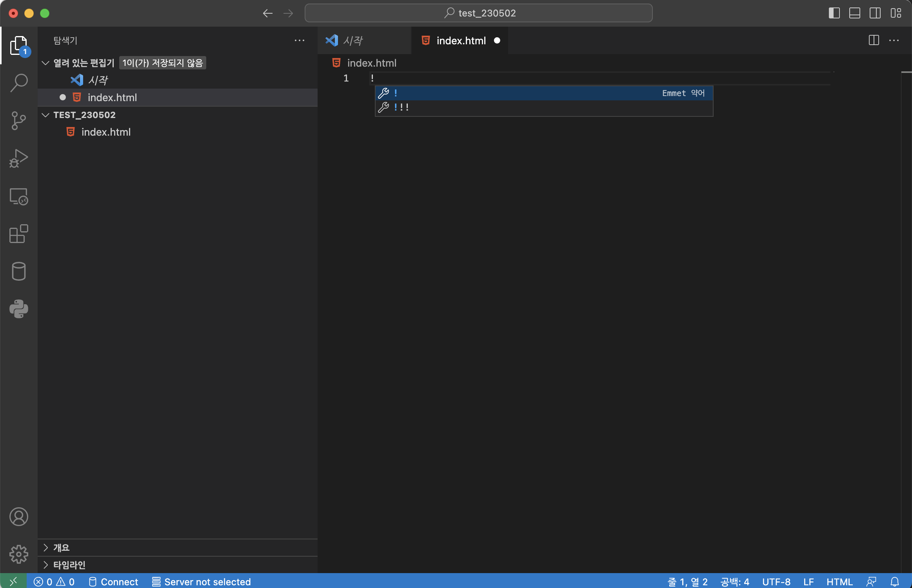The image size is (912, 588).
Task: Open the Search view in activity bar
Action: click(18, 83)
